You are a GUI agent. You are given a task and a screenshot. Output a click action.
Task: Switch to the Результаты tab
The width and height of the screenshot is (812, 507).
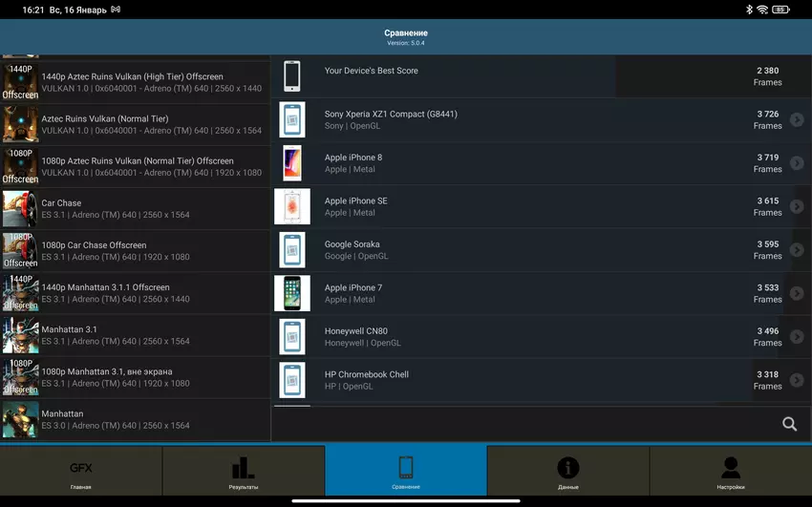point(244,472)
